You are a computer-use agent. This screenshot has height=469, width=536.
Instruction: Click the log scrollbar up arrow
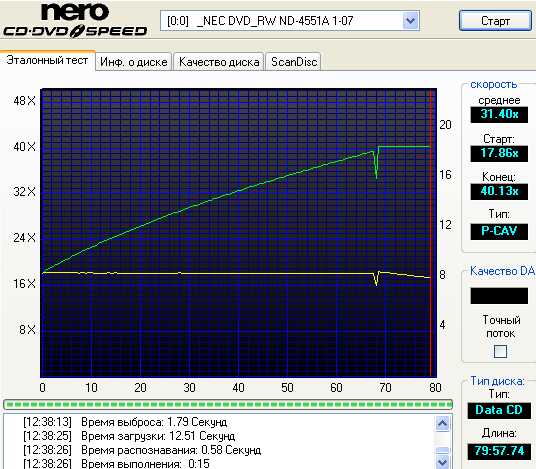pos(443,424)
